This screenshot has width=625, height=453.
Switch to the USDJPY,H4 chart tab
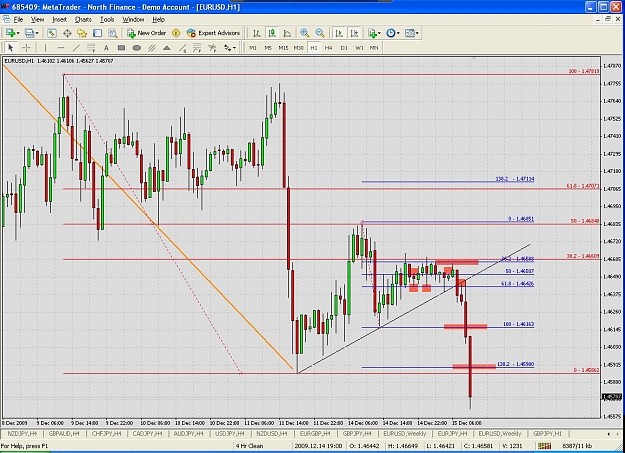(x=229, y=433)
